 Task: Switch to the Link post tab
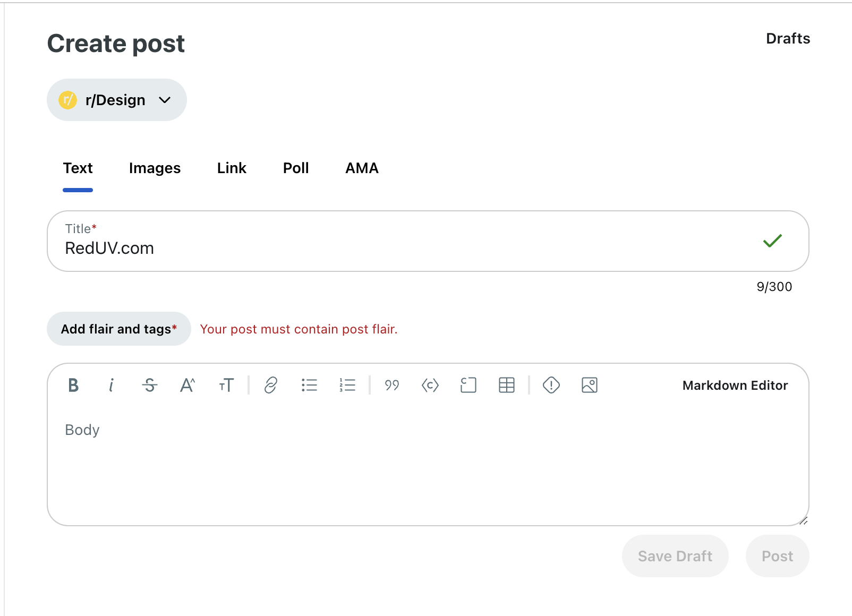point(232,168)
